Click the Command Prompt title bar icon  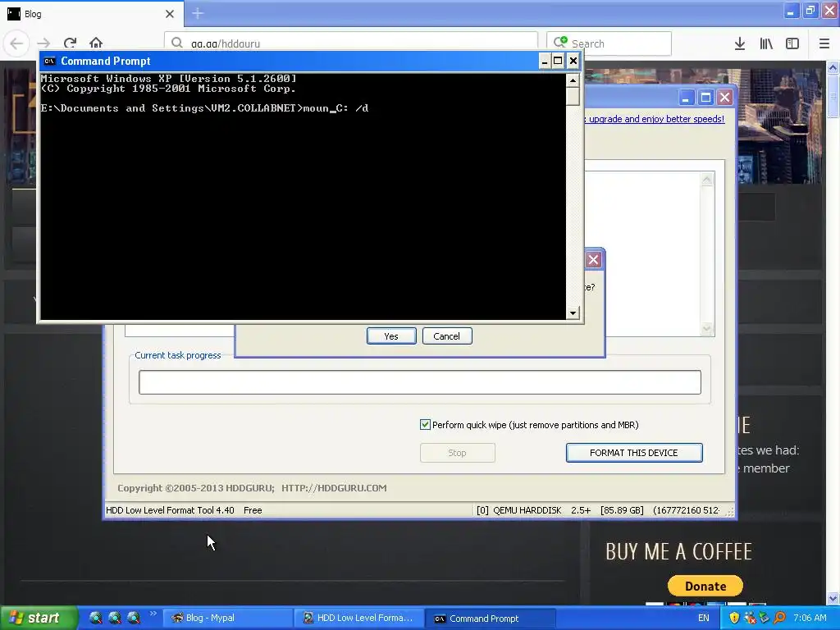tap(50, 61)
